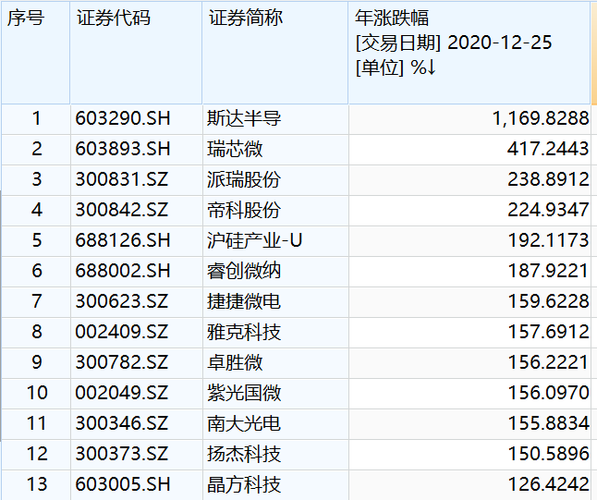Image resolution: width=597 pixels, height=500 pixels.
Task: Select stock name 南大光电
Action: coord(244,423)
